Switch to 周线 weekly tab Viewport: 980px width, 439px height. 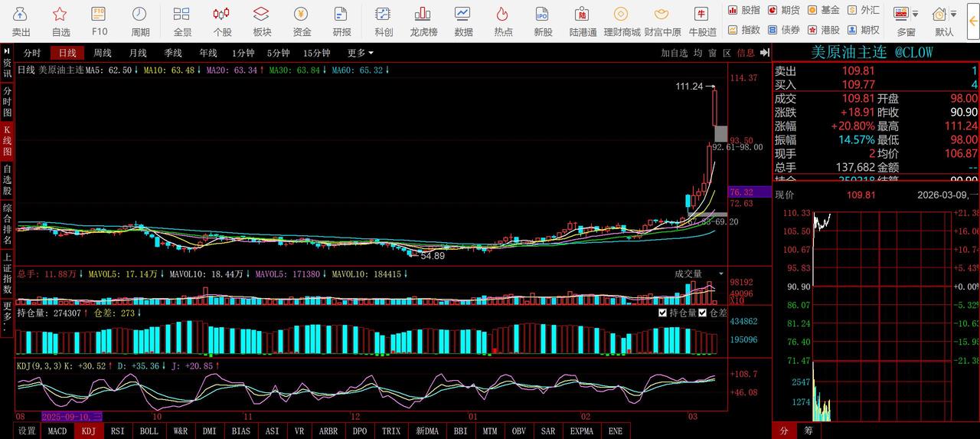(x=103, y=53)
